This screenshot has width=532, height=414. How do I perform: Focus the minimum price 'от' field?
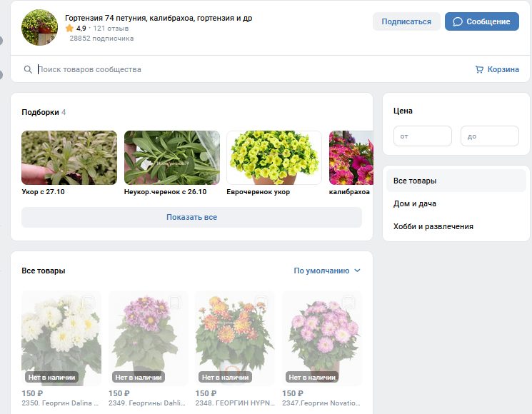(423, 136)
